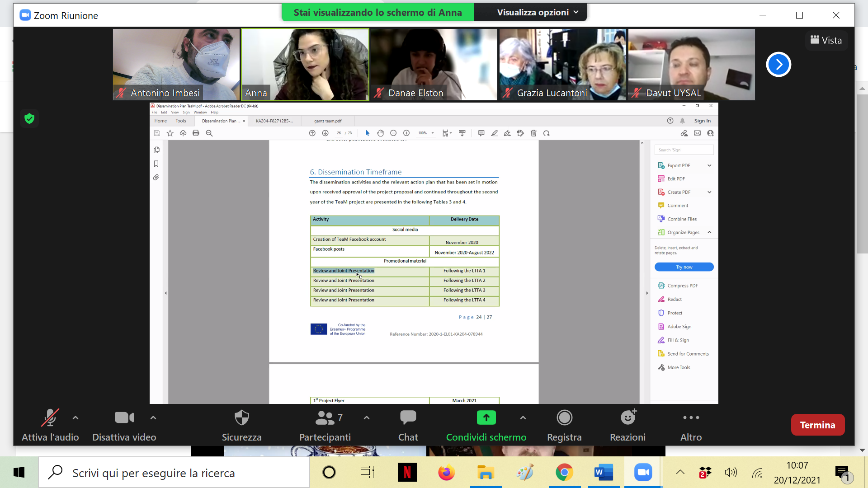
Task: Expand audio options arrow next to microphone
Action: 75,418
